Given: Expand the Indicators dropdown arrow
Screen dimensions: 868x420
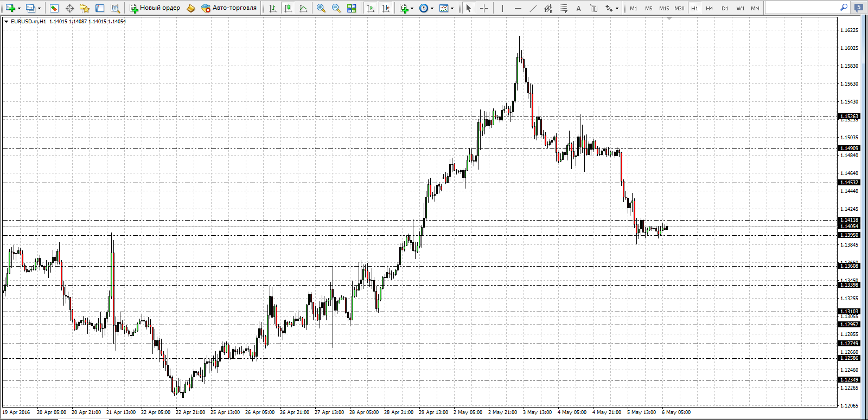Looking at the screenshot, I should (412, 8).
